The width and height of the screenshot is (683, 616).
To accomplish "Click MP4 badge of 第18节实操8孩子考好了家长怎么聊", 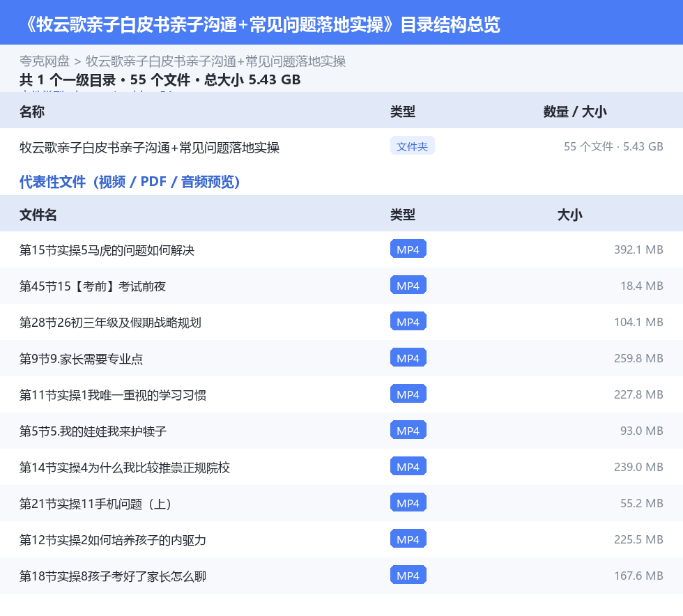I will [408, 574].
